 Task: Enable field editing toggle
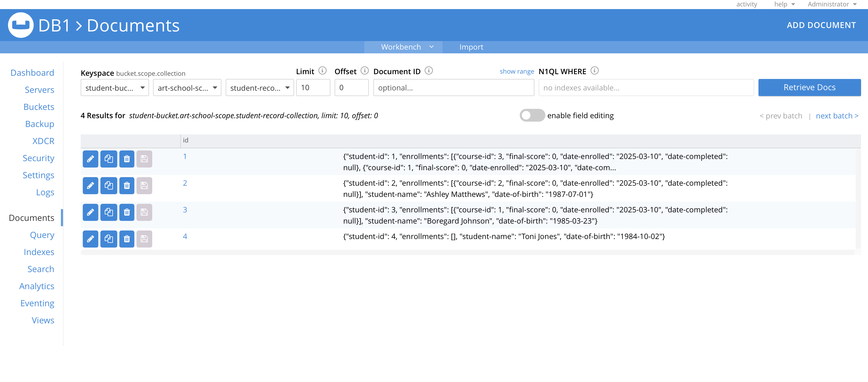[x=532, y=115]
